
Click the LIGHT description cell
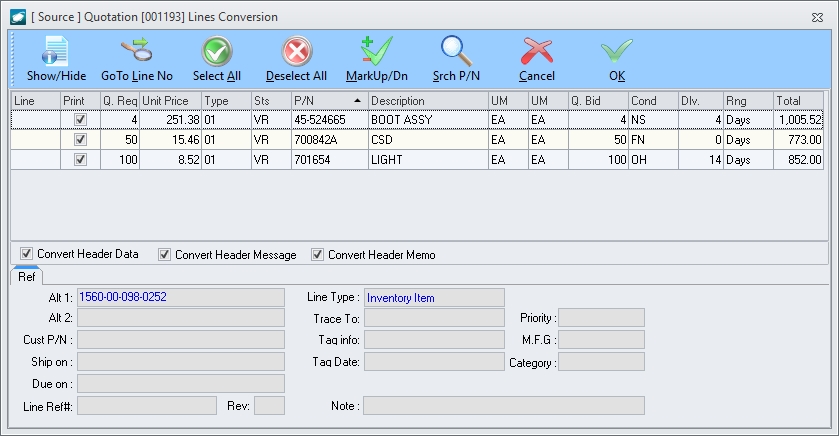tap(428, 159)
